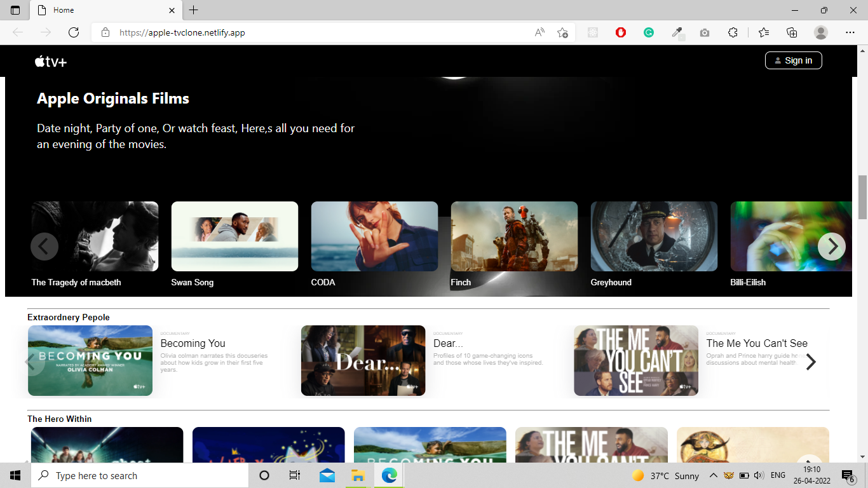Open the red ad blocker extension
The width and height of the screenshot is (868, 488).
click(x=621, y=32)
